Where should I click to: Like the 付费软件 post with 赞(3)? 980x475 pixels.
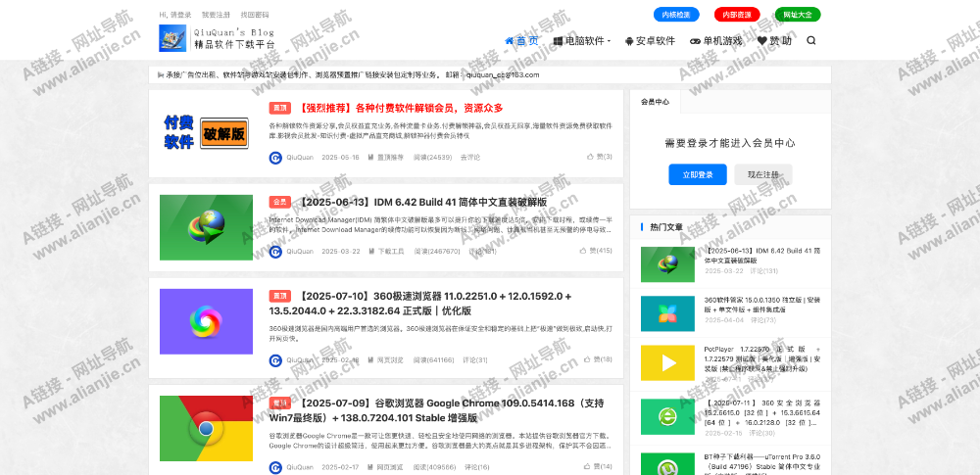tap(600, 157)
